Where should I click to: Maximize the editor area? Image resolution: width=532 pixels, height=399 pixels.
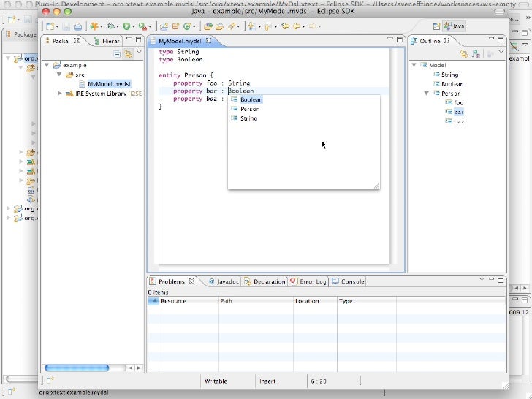pos(400,40)
